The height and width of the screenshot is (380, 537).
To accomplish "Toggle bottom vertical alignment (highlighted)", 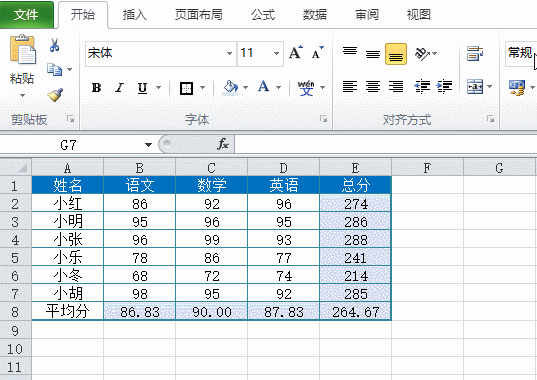I will coord(396,54).
